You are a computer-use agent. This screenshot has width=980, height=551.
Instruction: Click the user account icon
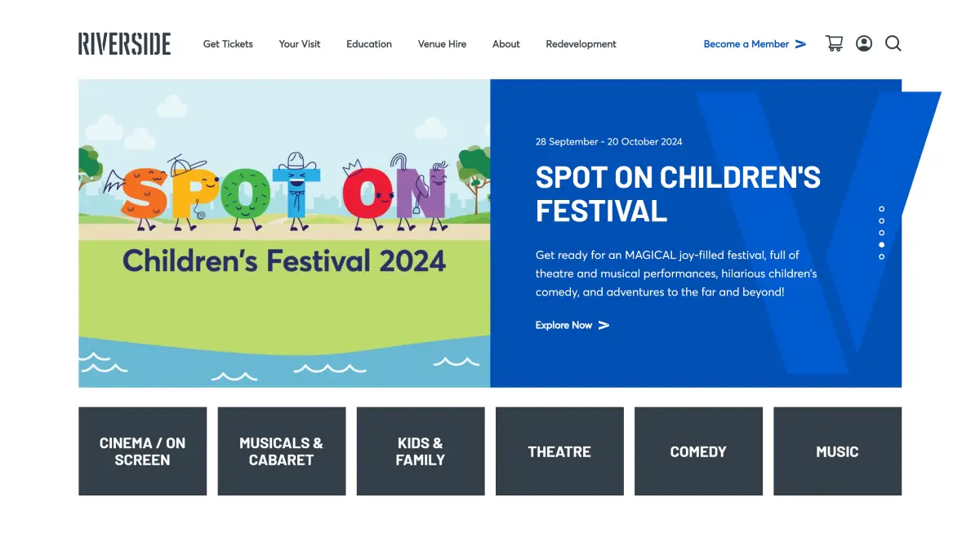pos(864,44)
